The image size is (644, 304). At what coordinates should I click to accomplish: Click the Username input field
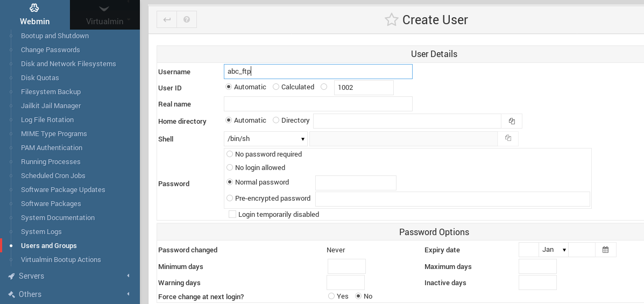318,72
